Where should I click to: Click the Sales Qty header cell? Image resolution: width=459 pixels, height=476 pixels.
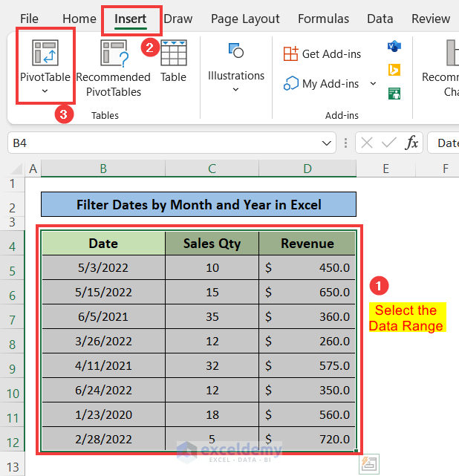[x=212, y=243]
